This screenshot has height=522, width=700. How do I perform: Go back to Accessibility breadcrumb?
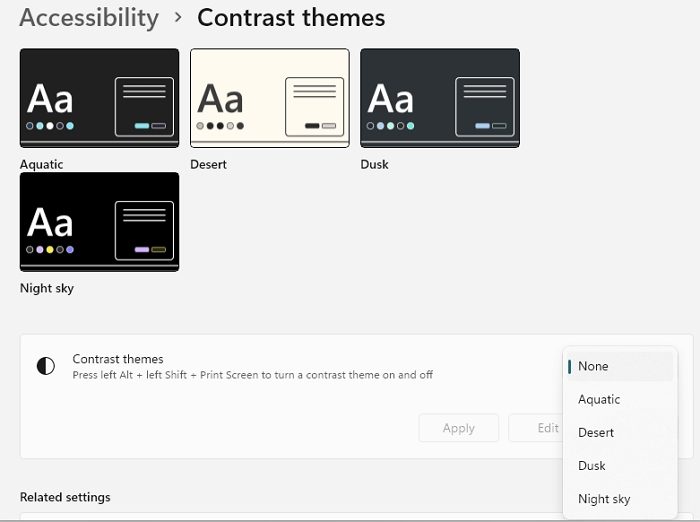coord(89,18)
